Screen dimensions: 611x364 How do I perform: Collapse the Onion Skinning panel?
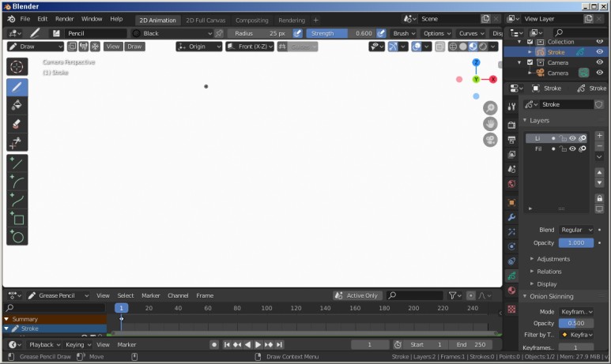(x=551, y=296)
